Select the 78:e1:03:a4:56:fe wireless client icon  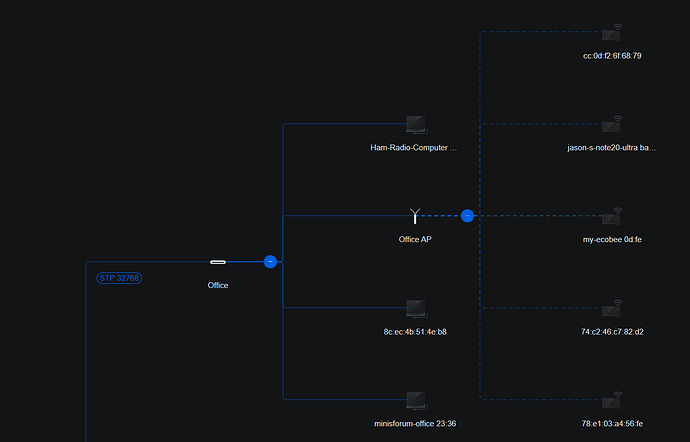click(612, 400)
